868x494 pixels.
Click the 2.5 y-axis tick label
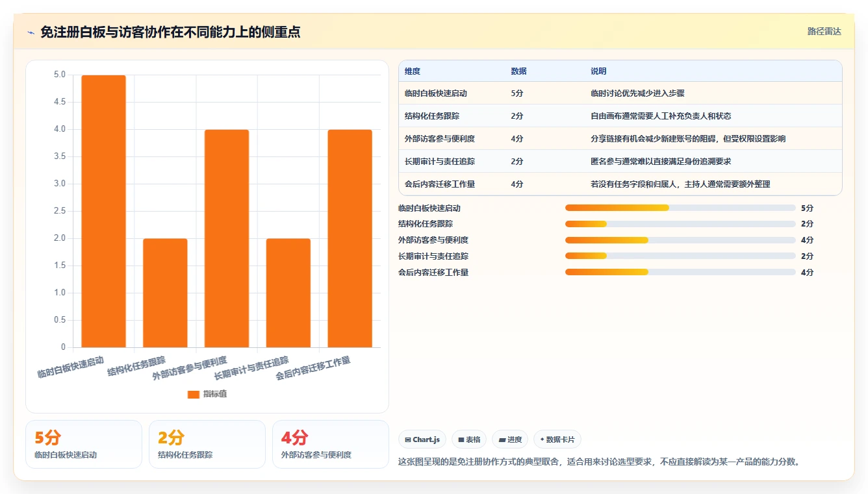60,211
